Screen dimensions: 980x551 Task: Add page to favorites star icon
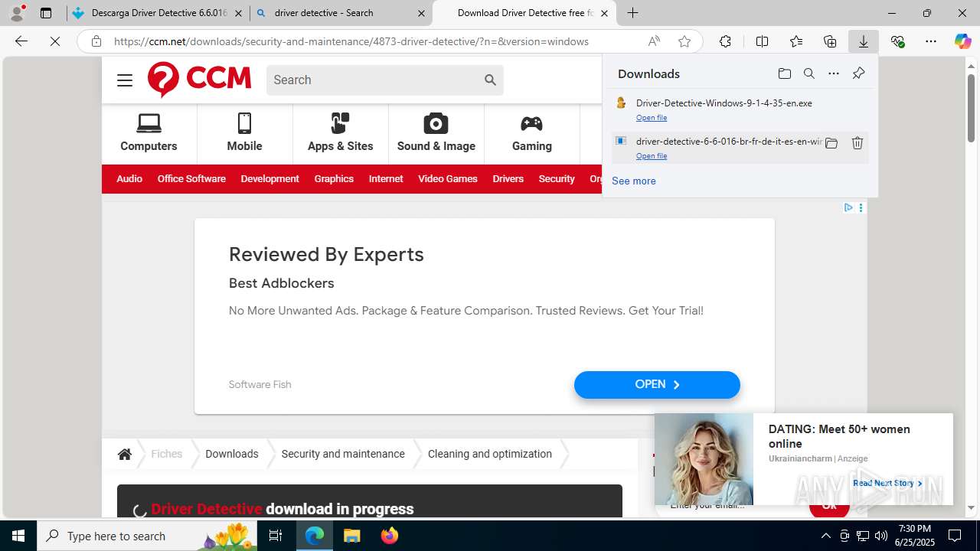click(684, 41)
